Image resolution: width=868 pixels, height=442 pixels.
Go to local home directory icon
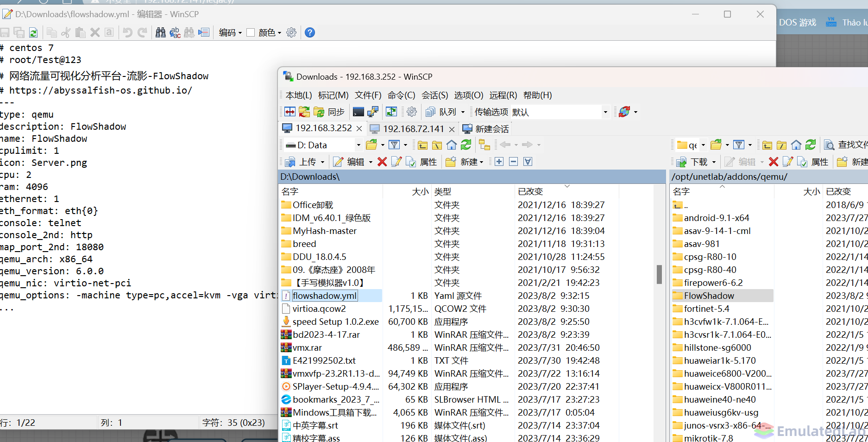pyautogui.click(x=452, y=145)
